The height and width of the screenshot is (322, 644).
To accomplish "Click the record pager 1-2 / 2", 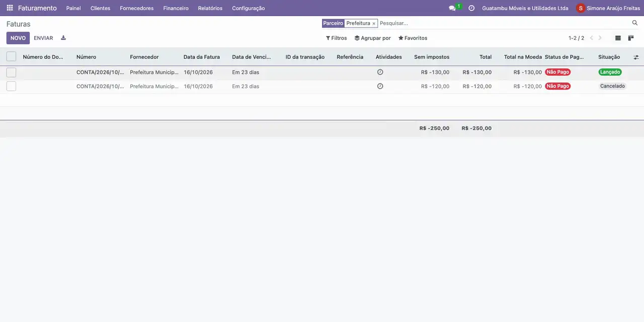I will [577, 38].
